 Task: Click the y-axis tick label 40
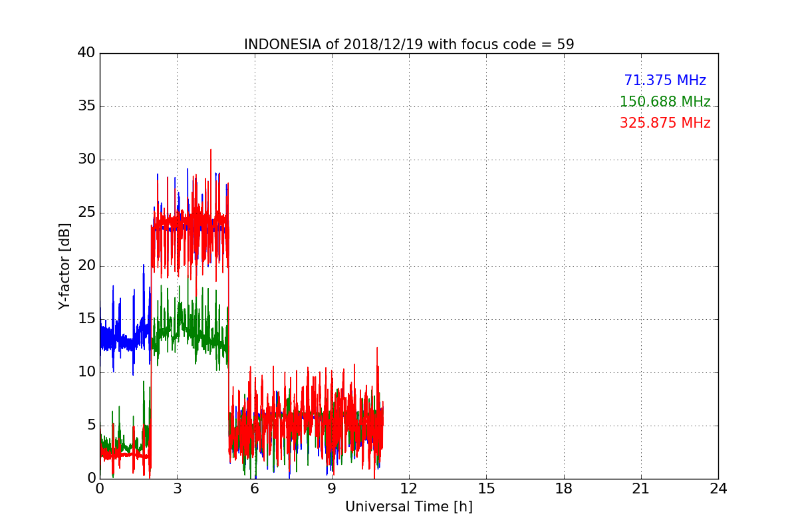pyautogui.click(x=86, y=53)
